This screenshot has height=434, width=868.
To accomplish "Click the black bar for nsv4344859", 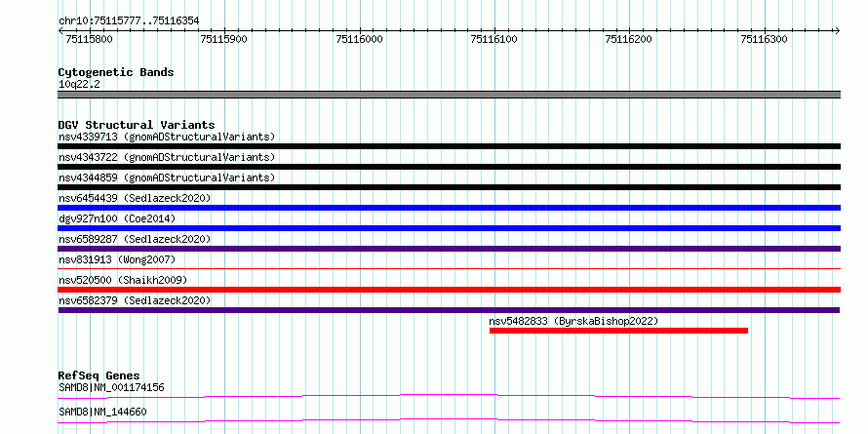I will pyautogui.click(x=449, y=187).
